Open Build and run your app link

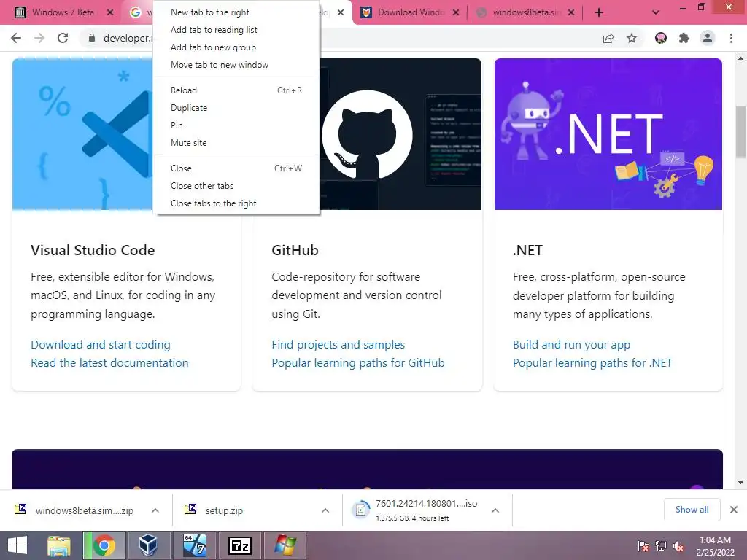click(571, 344)
